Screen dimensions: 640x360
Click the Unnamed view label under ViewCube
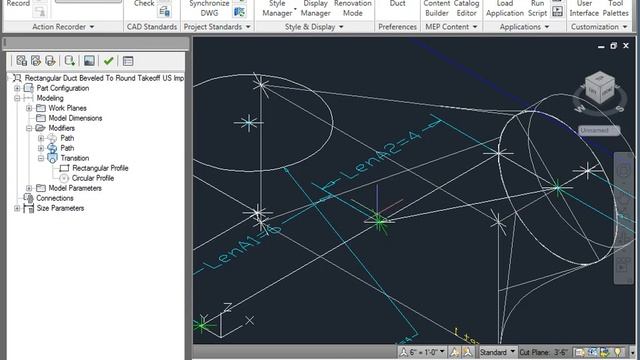tap(599, 130)
